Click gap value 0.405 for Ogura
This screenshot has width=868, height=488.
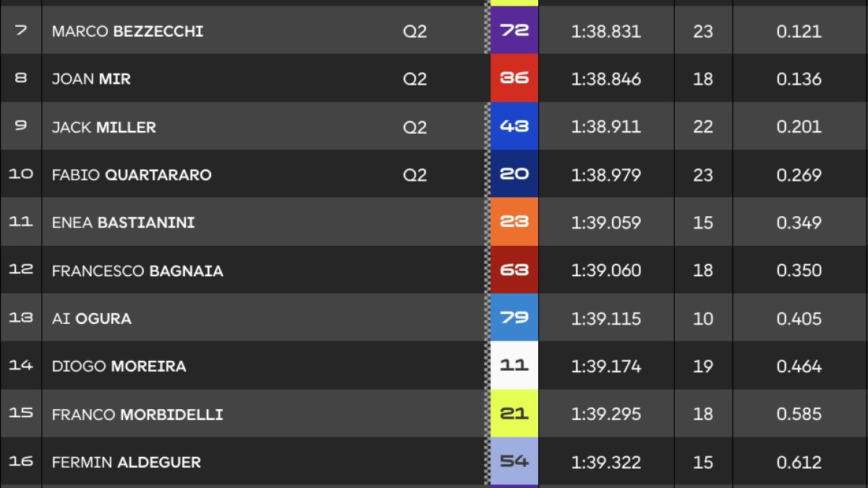(799, 319)
